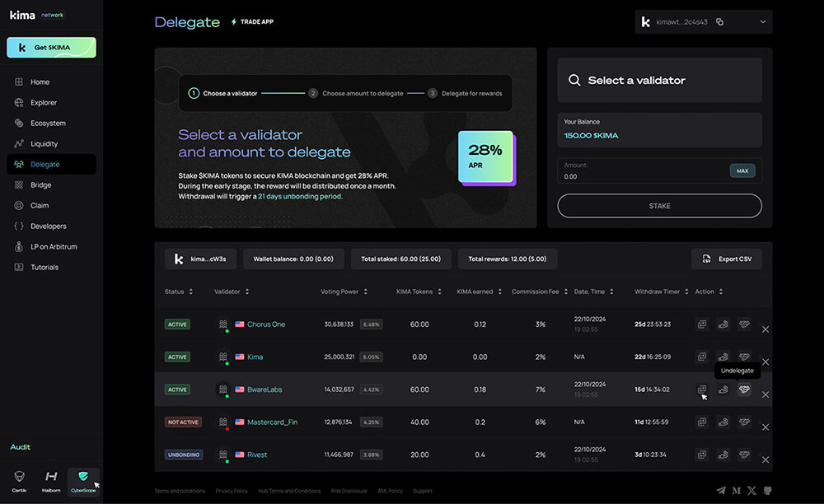Open the Medium social link
This screenshot has width=824, height=504.
click(x=736, y=490)
